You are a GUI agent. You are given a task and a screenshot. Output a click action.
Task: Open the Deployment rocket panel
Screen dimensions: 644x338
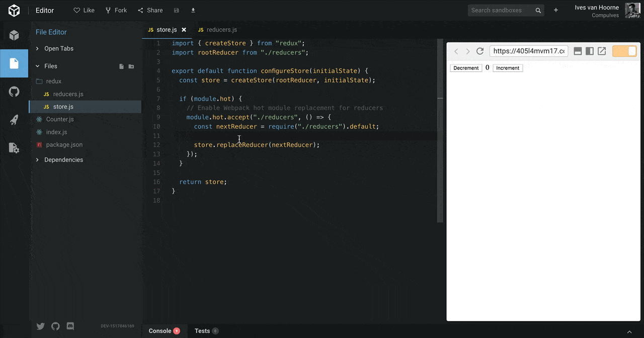tap(14, 120)
